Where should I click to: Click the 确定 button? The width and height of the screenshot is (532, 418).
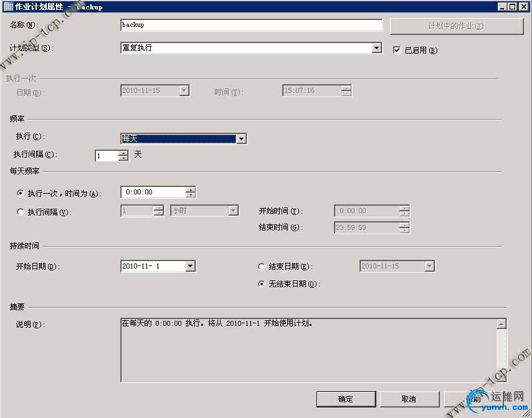pyautogui.click(x=346, y=399)
